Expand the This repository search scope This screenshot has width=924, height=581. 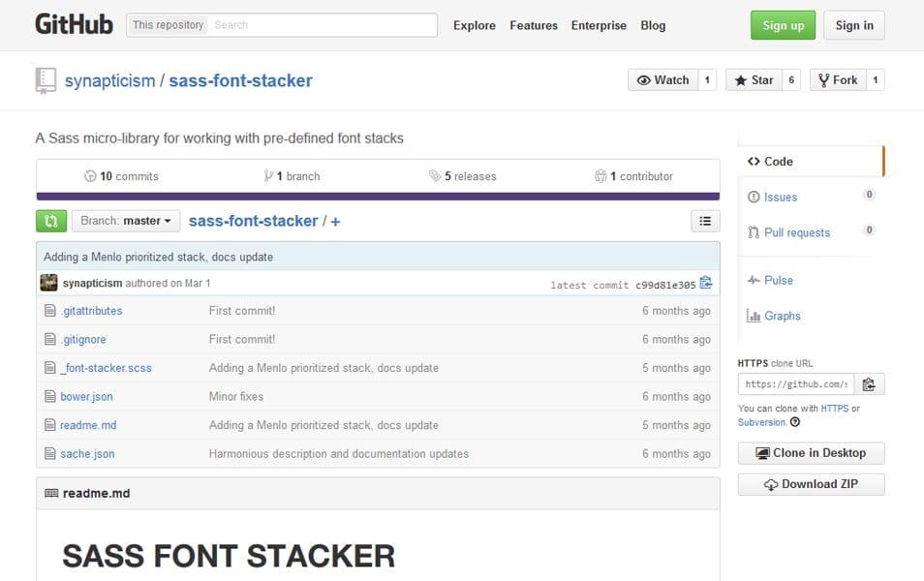(167, 25)
